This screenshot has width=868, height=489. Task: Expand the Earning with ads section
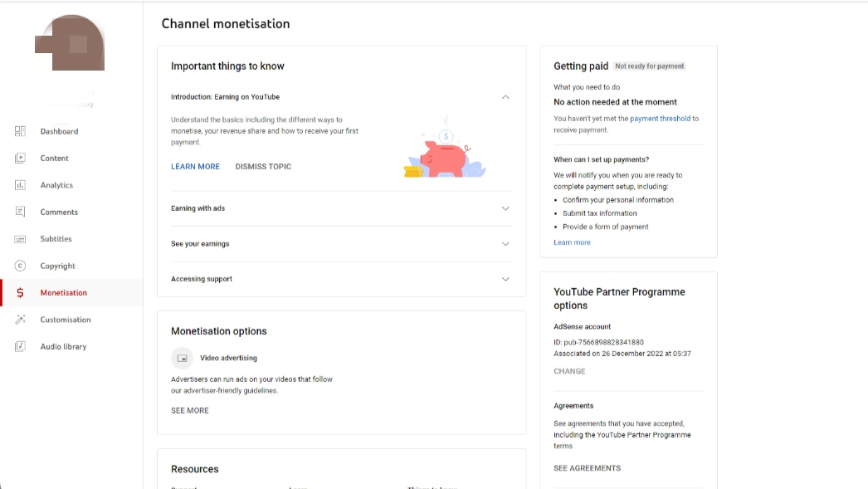click(x=505, y=208)
